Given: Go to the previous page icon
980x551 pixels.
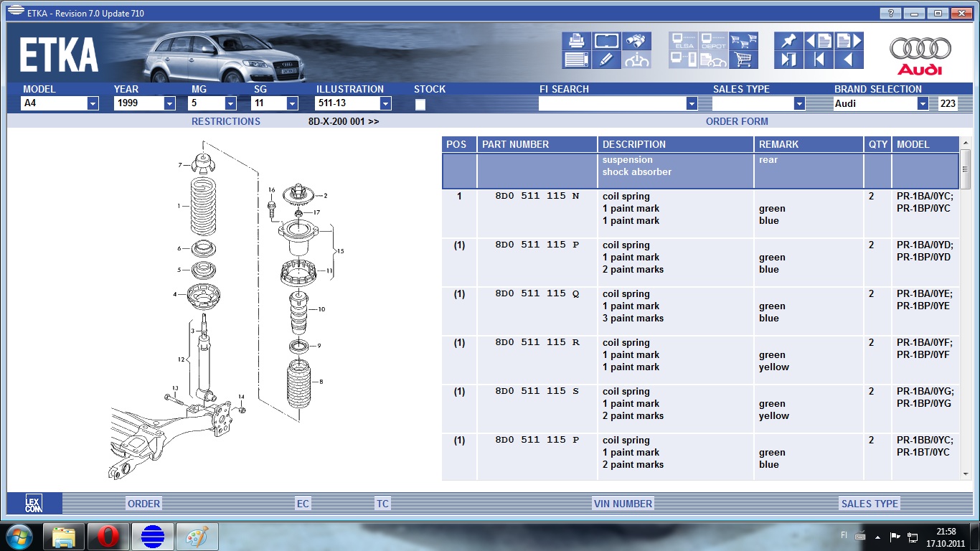Looking at the screenshot, I should coord(819,40).
